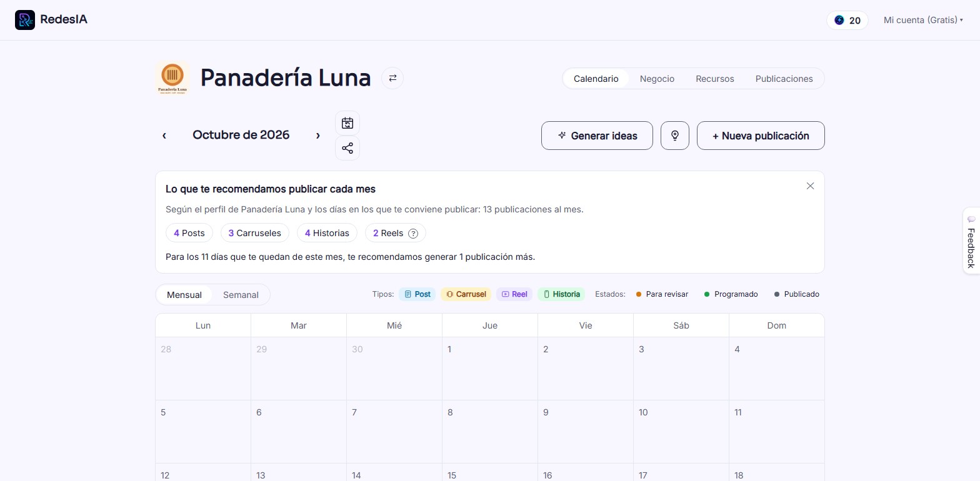Close the monthly recommendation panel
Viewport: 980px width, 481px height.
click(810, 186)
